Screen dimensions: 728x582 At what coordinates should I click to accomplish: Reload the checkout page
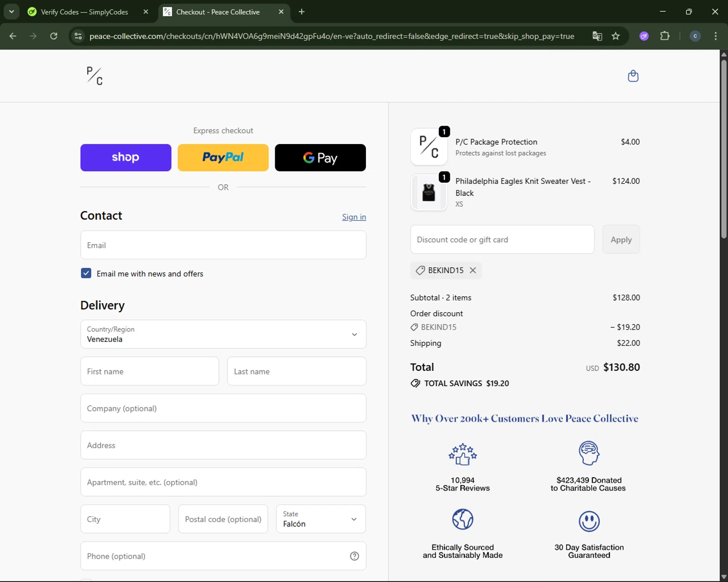[54, 36]
